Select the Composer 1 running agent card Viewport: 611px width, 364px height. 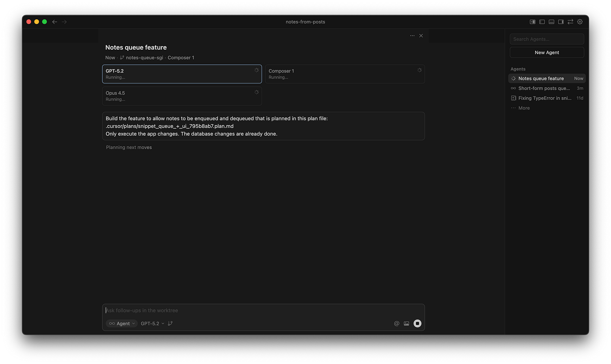point(345,74)
